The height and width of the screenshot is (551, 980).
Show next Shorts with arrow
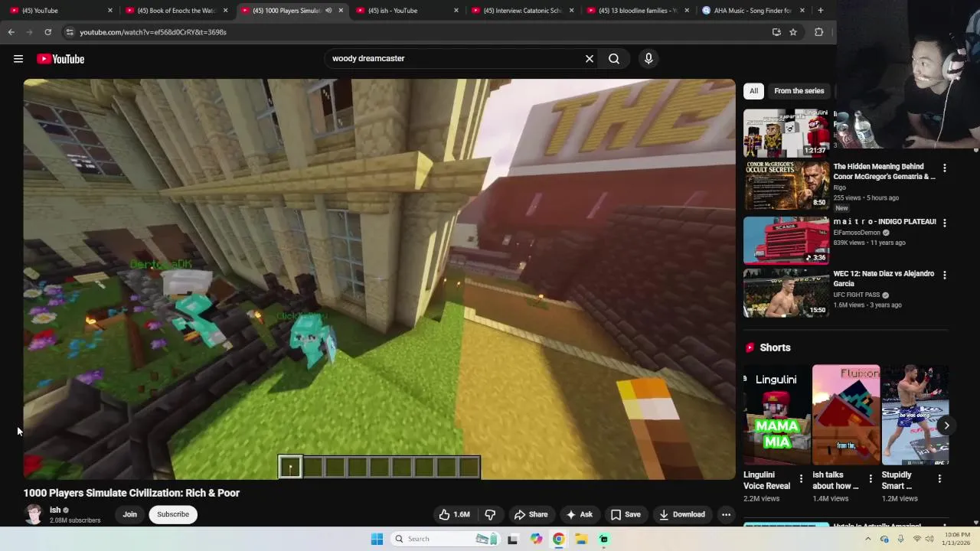coord(946,425)
